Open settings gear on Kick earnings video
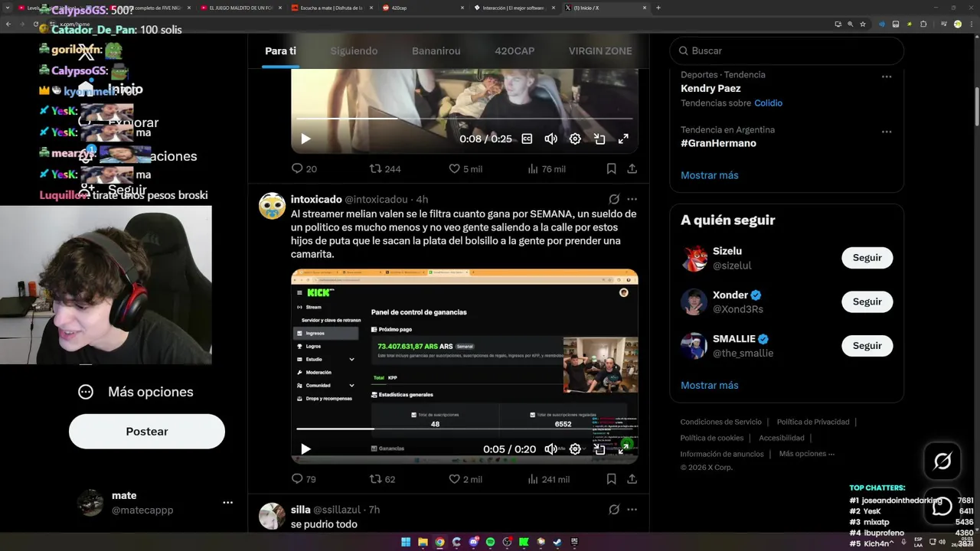The width and height of the screenshot is (980, 551). pyautogui.click(x=575, y=449)
